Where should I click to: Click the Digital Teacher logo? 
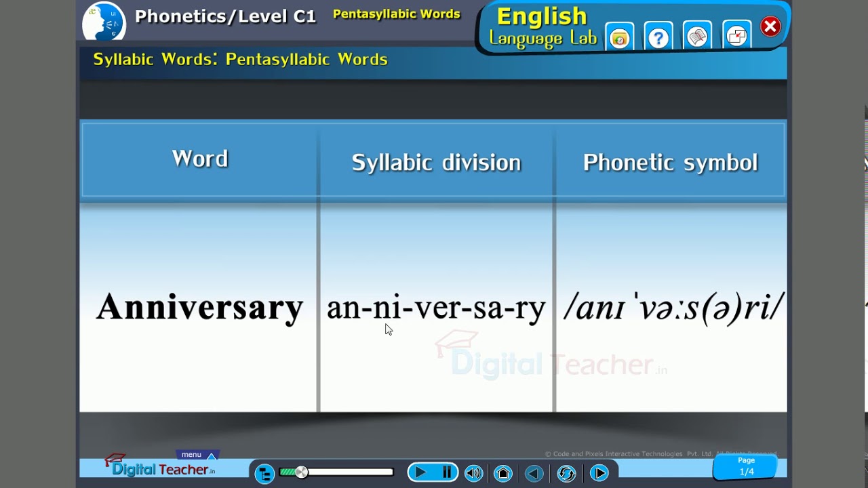tap(160, 466)
